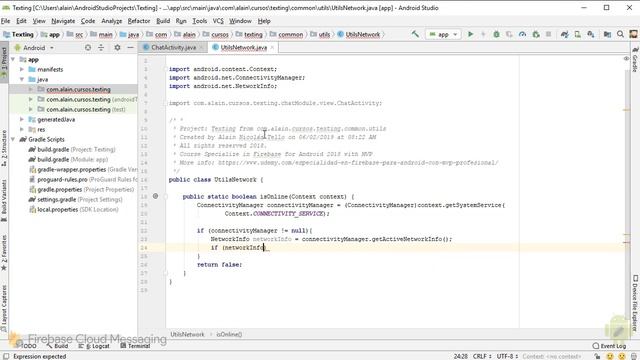Toggle the Layout Captures side panel
Viewport: 640px width, 360px height.
pos(4,309)
